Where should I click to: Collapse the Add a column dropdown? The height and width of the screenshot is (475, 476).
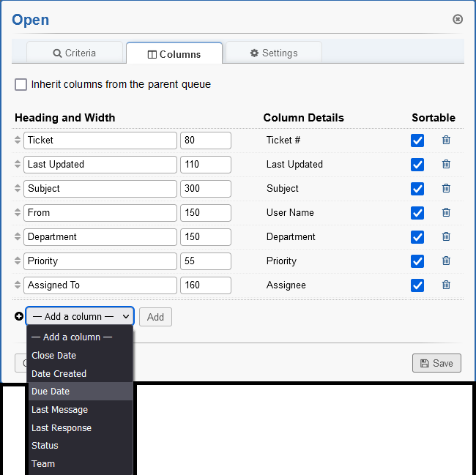(80, 316)
